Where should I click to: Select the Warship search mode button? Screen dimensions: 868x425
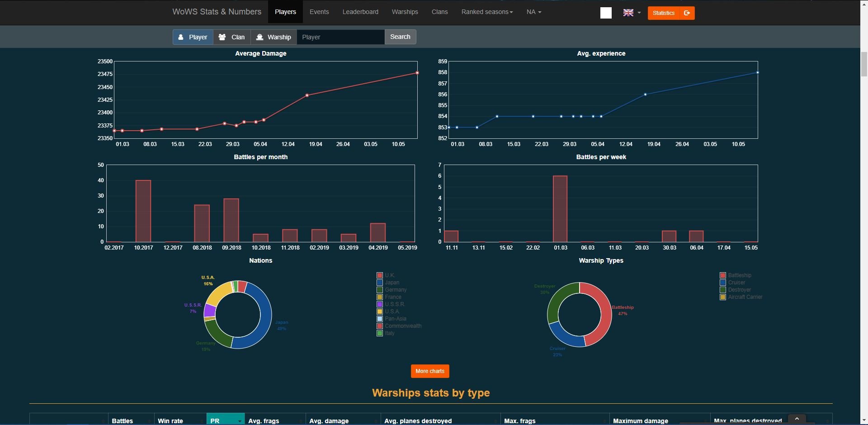pos(274,37)
